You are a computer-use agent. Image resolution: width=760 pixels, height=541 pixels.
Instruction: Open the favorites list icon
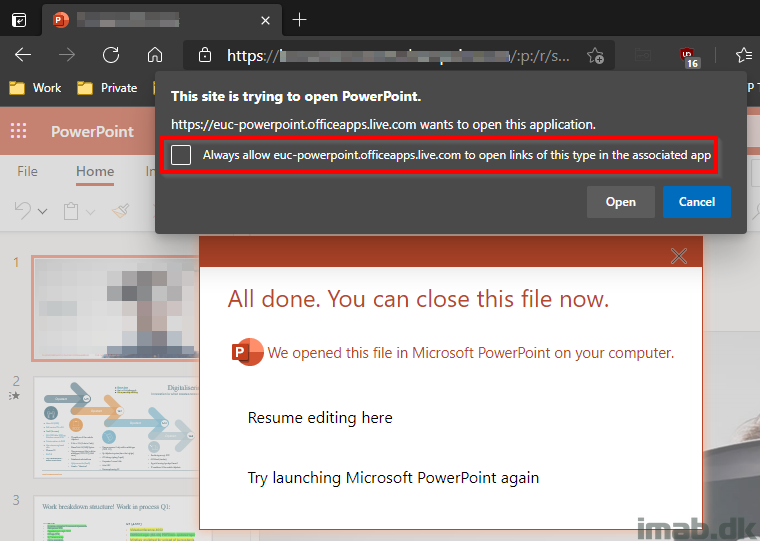point(744,55)
